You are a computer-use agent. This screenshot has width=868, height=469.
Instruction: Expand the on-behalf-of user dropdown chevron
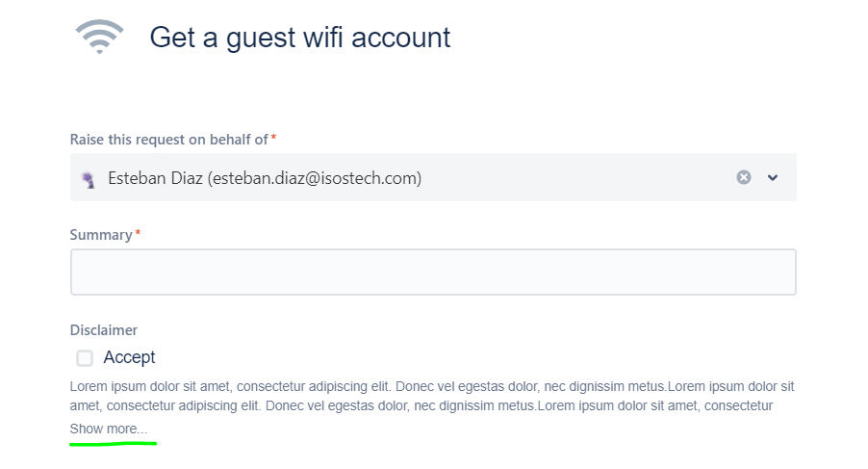(x=773, y=178)
